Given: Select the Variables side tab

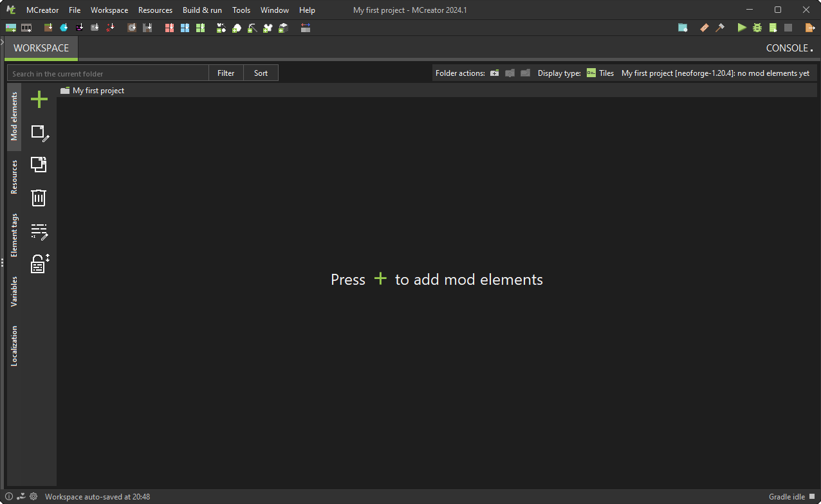Looking at the screenshot, I should coord(14,292).
